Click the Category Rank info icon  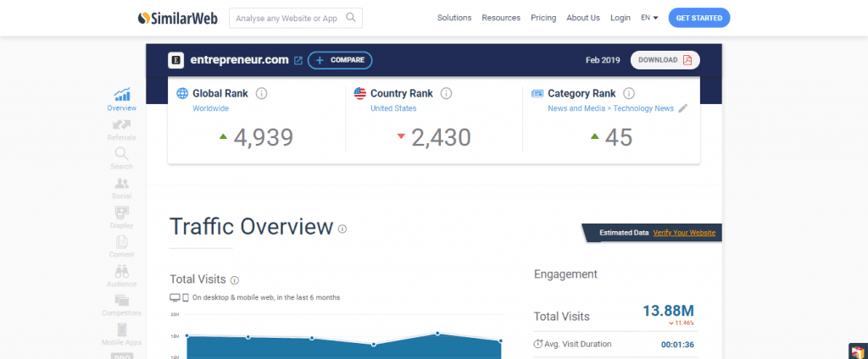pos(629,93)
